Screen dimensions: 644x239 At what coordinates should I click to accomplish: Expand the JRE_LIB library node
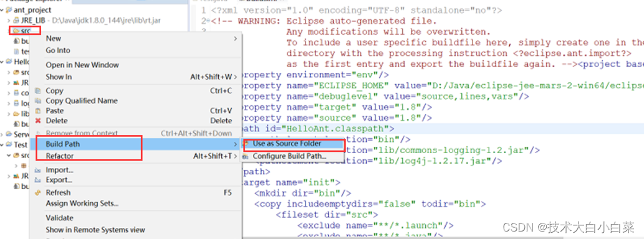[9, 20]
